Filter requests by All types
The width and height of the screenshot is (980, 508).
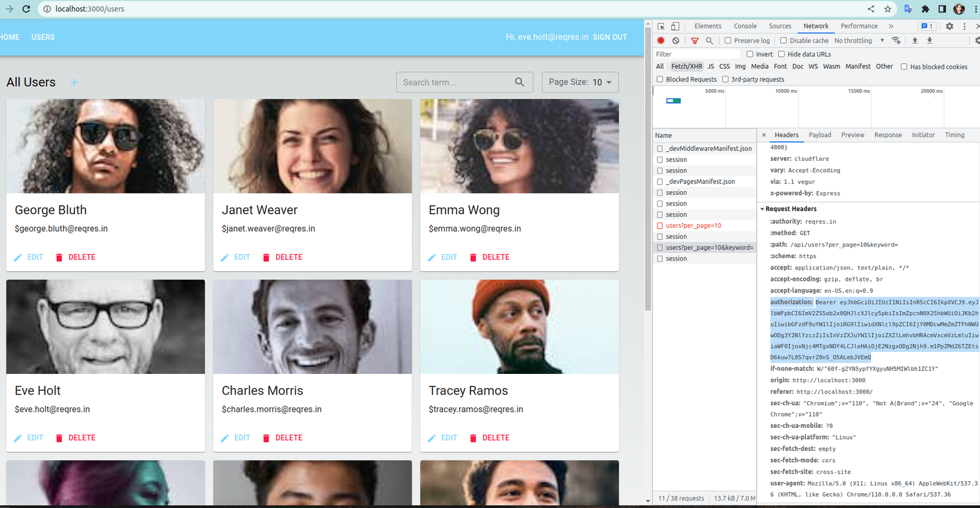click(660, 66)
